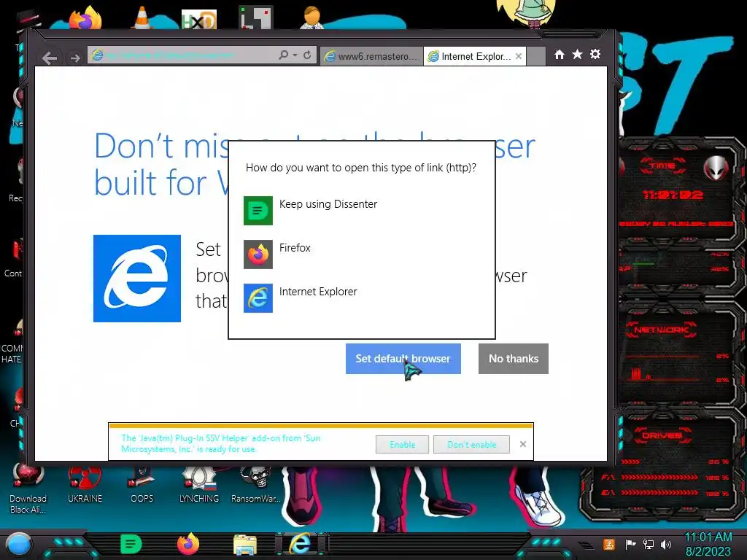Click the large Internet Explorer logo tile
The image size is (747, 560).
tap(137, 279)
